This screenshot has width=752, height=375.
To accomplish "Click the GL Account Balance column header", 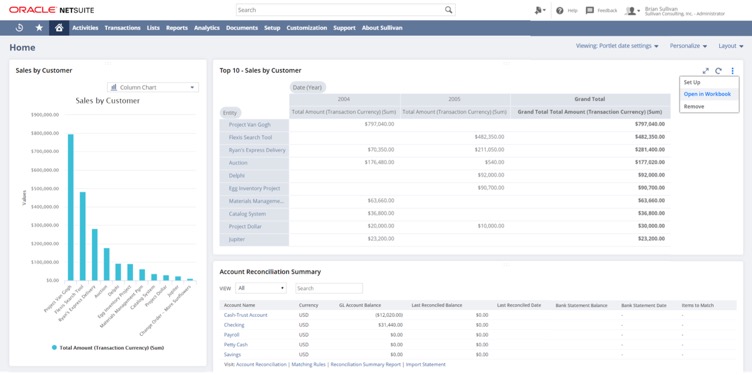I will pos(360,305).
